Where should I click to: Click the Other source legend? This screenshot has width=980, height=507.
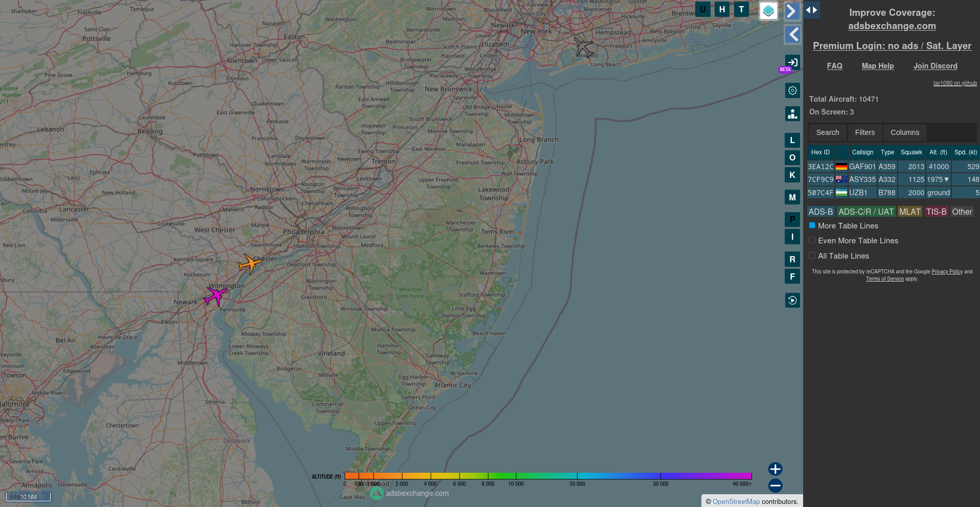click(x=962, y=212)
